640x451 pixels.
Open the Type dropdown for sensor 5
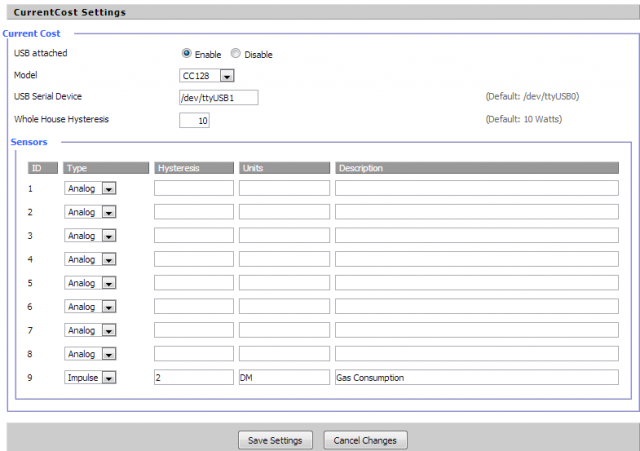[x=90, y=283]
